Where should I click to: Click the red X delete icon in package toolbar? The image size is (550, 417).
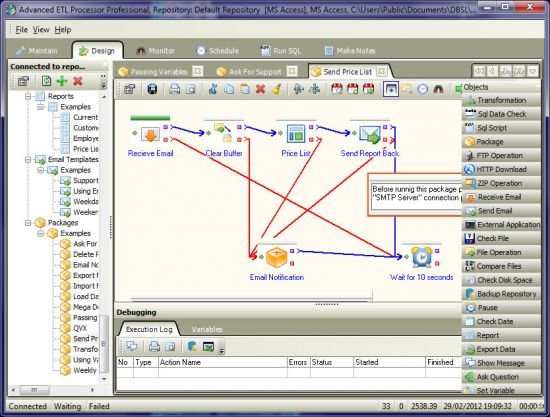260,89
